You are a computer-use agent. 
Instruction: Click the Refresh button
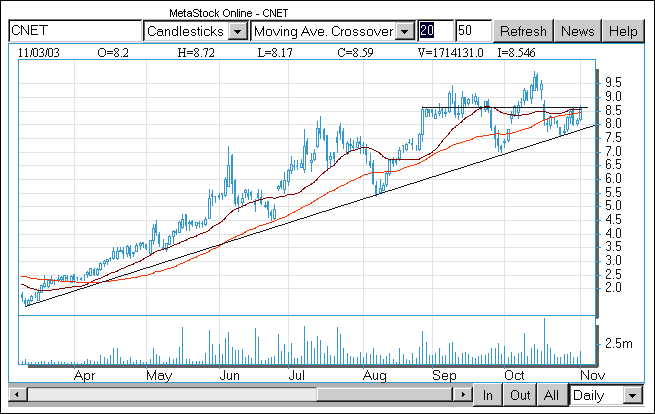[523, 31]
